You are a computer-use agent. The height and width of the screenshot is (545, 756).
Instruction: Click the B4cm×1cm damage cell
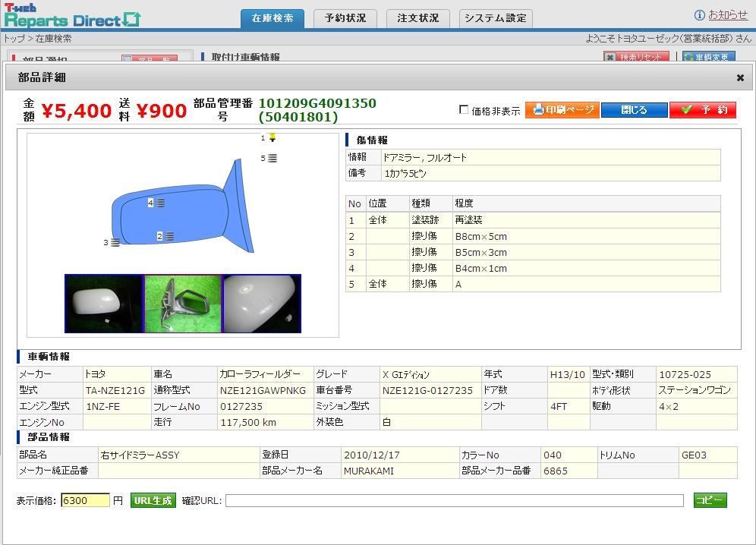click(586, 268)
